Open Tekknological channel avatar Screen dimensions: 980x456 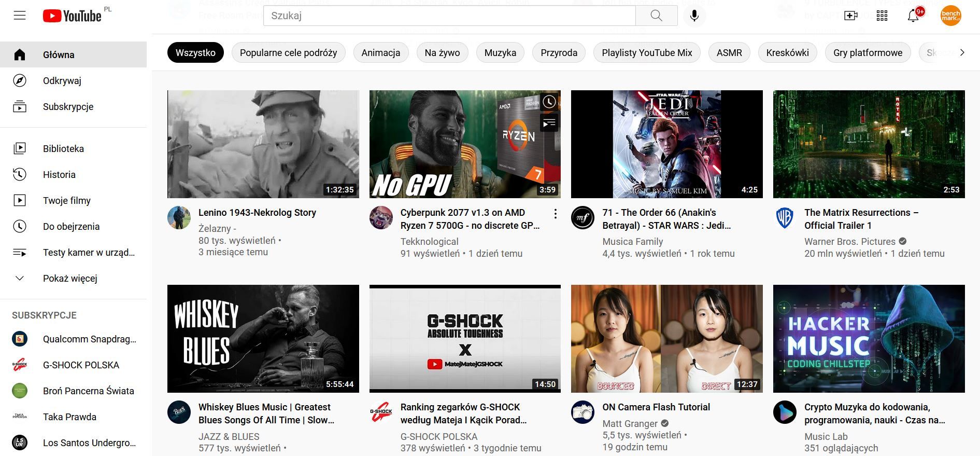point(381,218)
